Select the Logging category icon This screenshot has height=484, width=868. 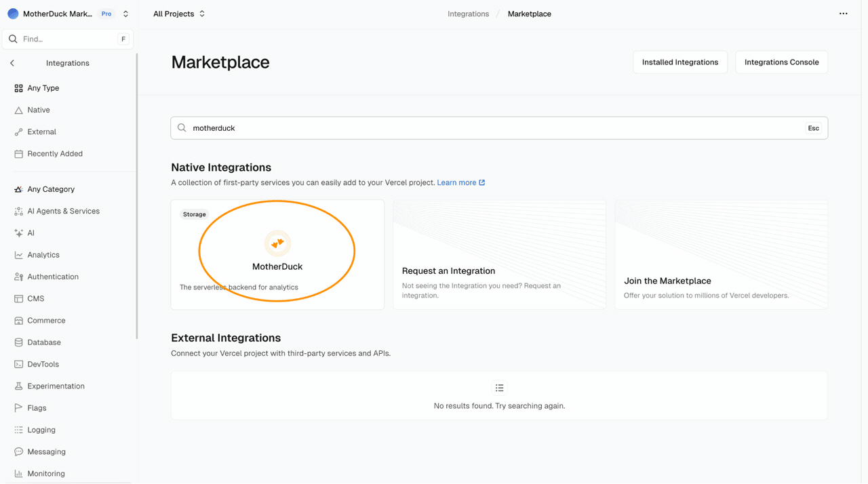(x=18, y=429)
